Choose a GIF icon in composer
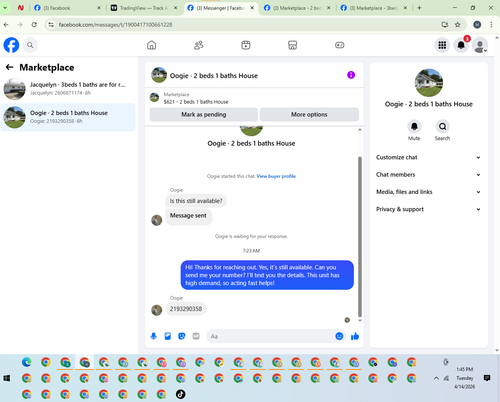Screen dimensions: 500x402 tap(196, 336)
